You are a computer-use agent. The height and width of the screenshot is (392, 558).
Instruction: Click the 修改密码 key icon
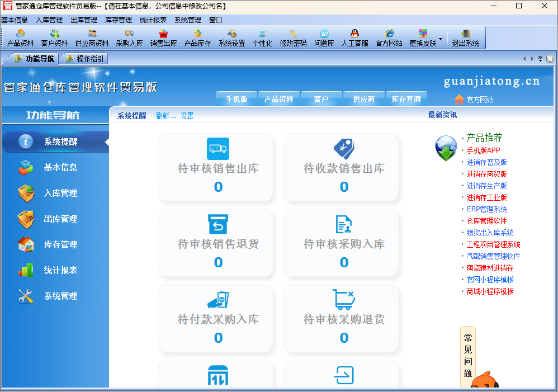point(293,38)
